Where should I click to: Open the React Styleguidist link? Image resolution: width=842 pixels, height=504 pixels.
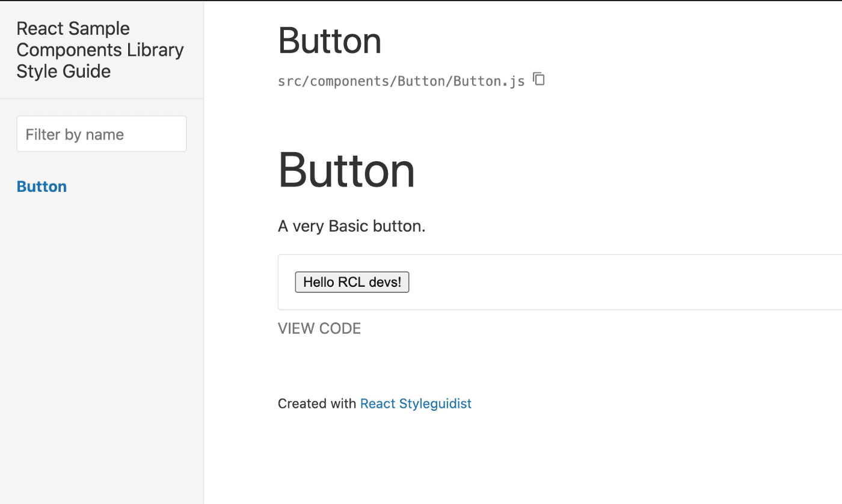point(416,404)
